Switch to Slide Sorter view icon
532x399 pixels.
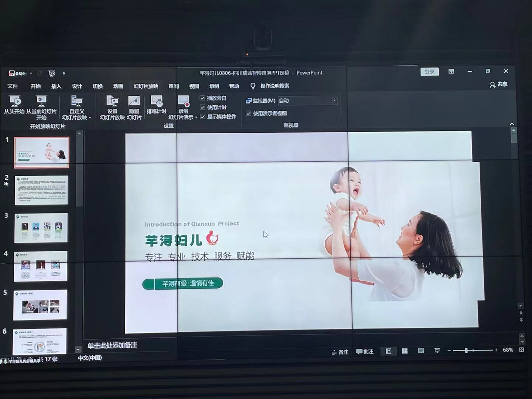coord(405,351)
